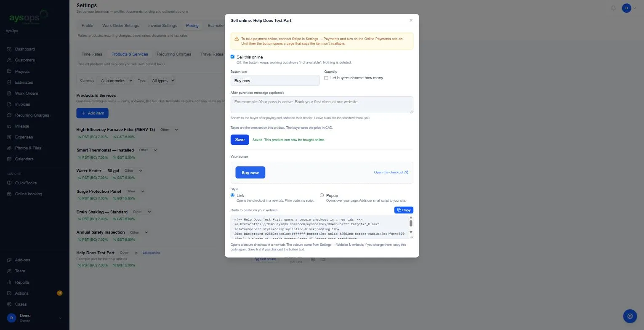This screenshot has width=644, height=330.
Task: Open the QuickBooks add-on
Action: click(x=26, y=183)
